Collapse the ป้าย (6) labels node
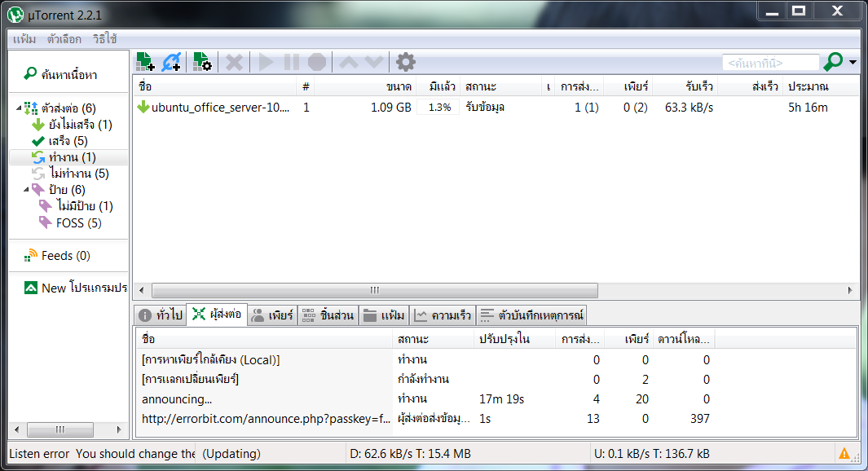 [x=26, y=190]
